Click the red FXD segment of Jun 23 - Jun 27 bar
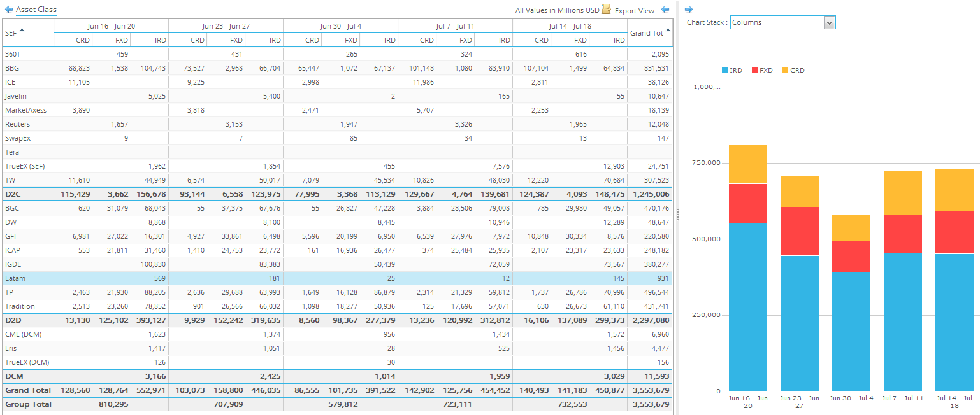 (800, 231)
